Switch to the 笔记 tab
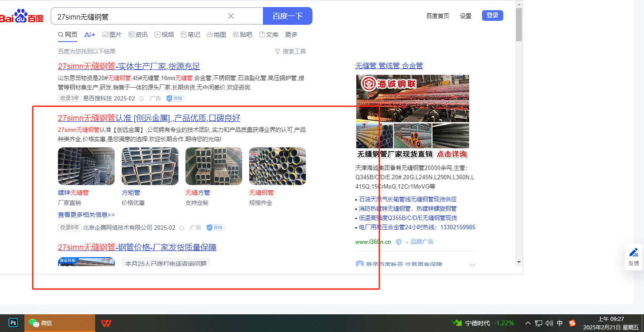The image size is (644, 332). click(190, 35)
